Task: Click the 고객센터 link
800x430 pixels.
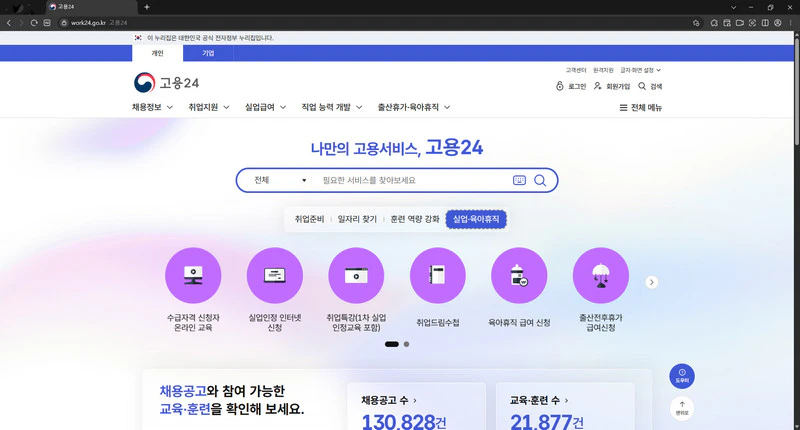Action: [x=576, y=70]
